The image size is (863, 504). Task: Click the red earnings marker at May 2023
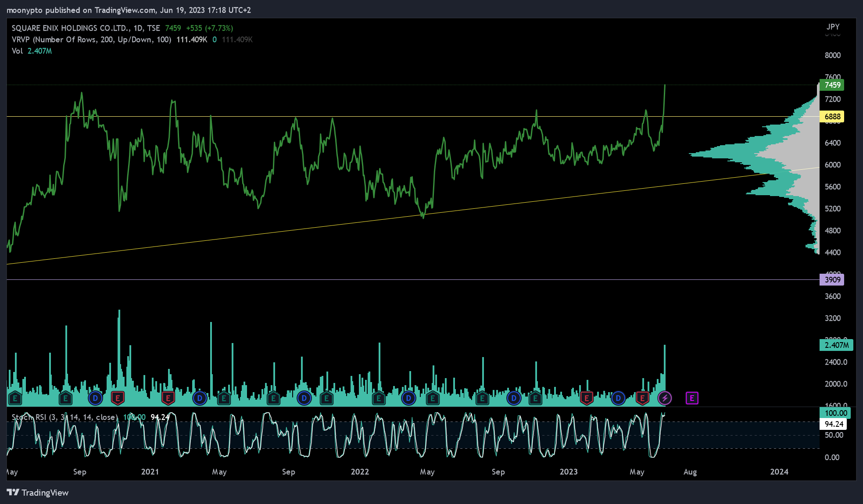[x=642, y=398]
